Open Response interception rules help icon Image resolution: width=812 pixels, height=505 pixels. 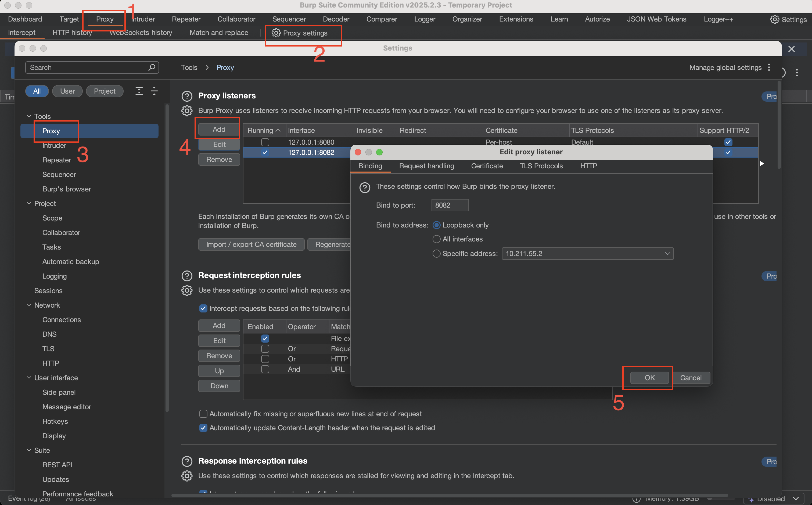(x=187, y=461)
